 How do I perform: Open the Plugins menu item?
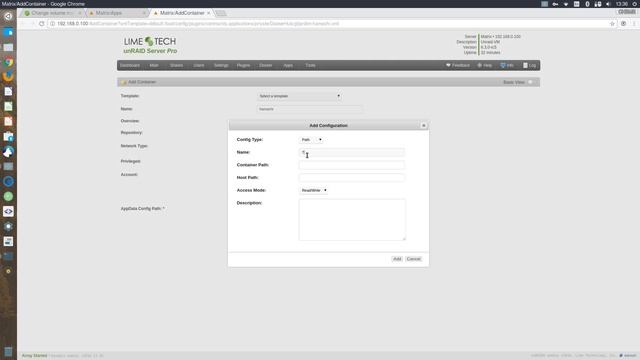point(244,65)
